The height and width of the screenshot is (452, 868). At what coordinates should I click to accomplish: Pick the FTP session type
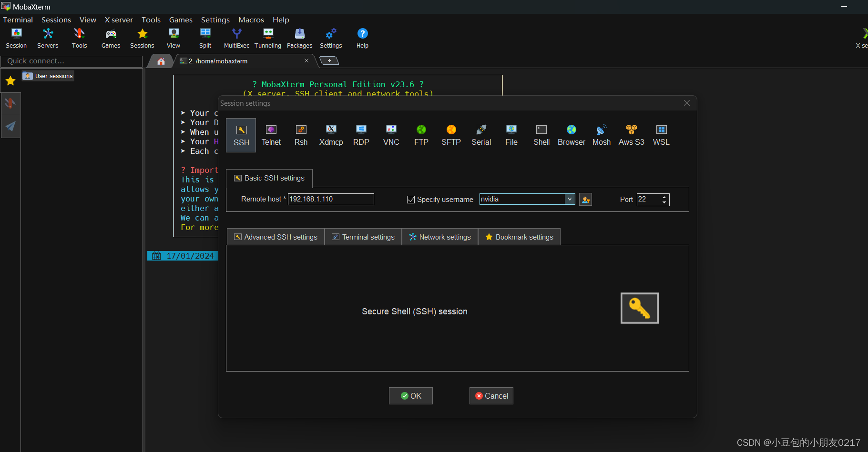[x=421, y=135]
